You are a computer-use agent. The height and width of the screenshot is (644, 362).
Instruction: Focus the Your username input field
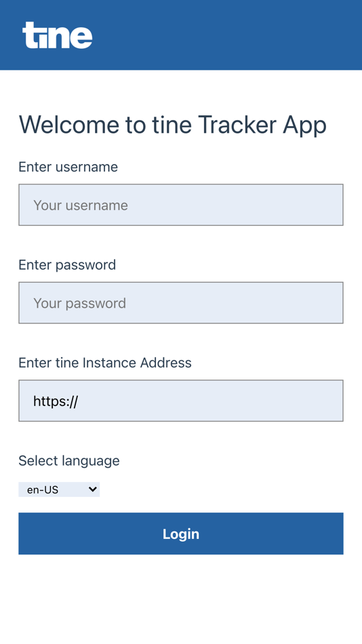[181, 205]
